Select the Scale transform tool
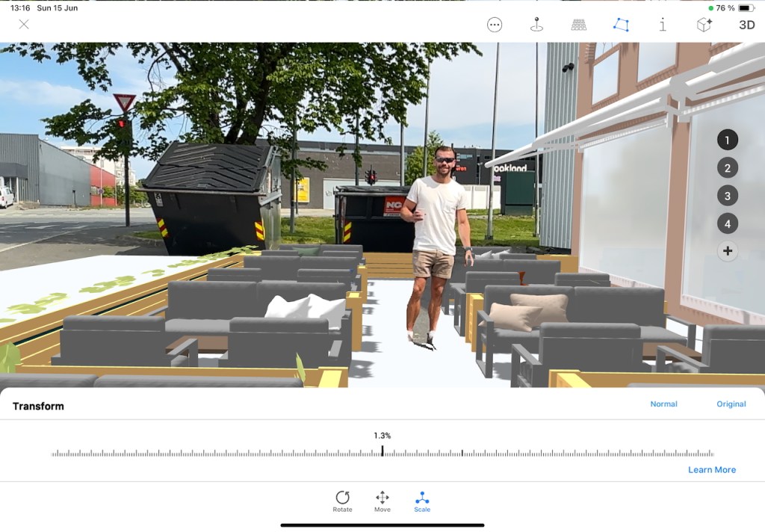This screenshot has width=765, height=532. coord(422,501)
